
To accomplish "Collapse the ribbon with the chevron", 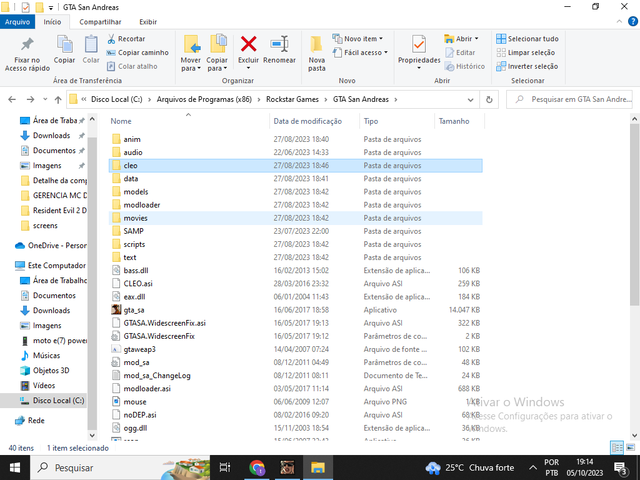I will coord(619,22).
